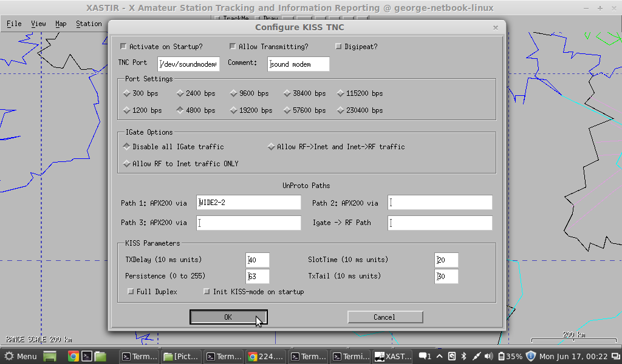
Task: Open the volume speaker icon in the tray
Action: (488, 356)
